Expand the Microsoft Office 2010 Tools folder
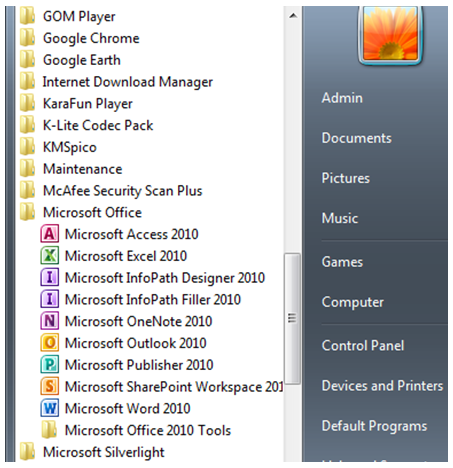Image resolution: width=453 pixels, height=468 pixels. coord(136,430)
